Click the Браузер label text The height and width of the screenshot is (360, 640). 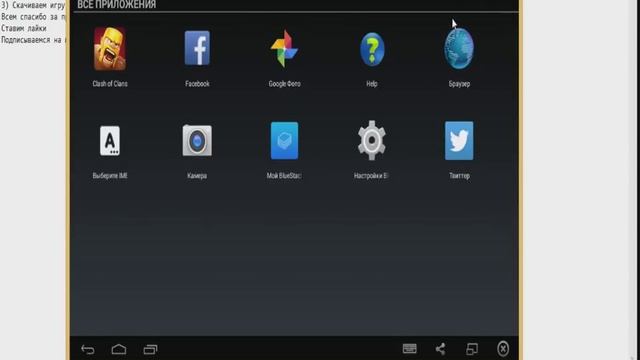pos(459,84)
